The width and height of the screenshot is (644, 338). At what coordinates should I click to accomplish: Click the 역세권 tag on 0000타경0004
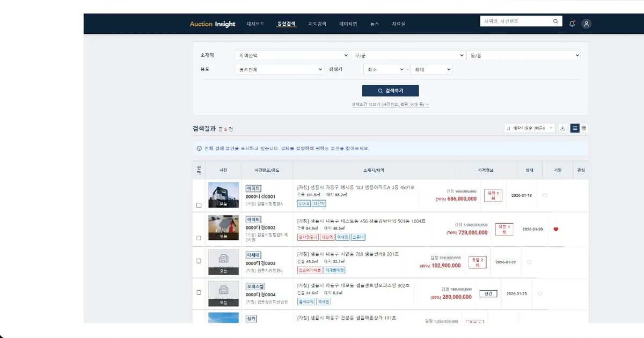click(x=324, y=302)
